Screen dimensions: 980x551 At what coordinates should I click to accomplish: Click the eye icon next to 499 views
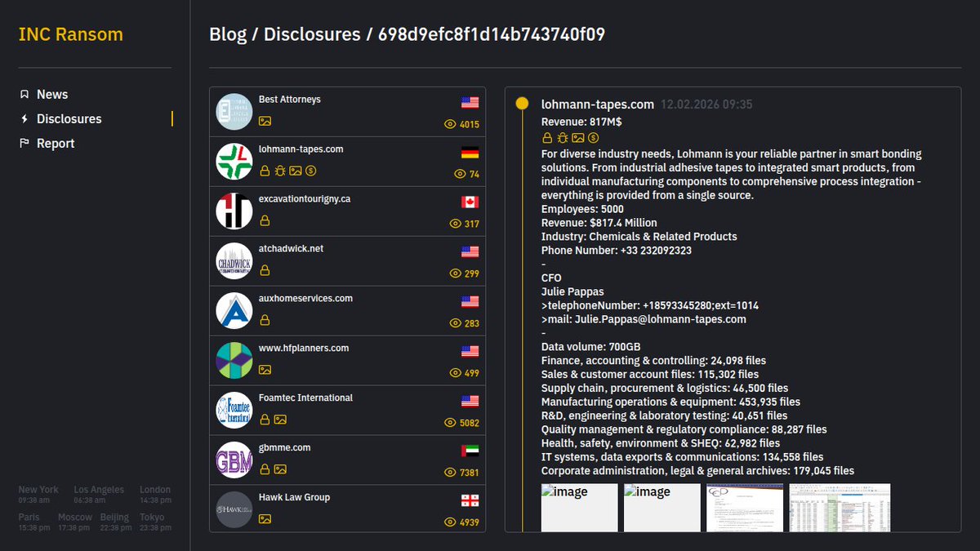click(x=455, y=374)
